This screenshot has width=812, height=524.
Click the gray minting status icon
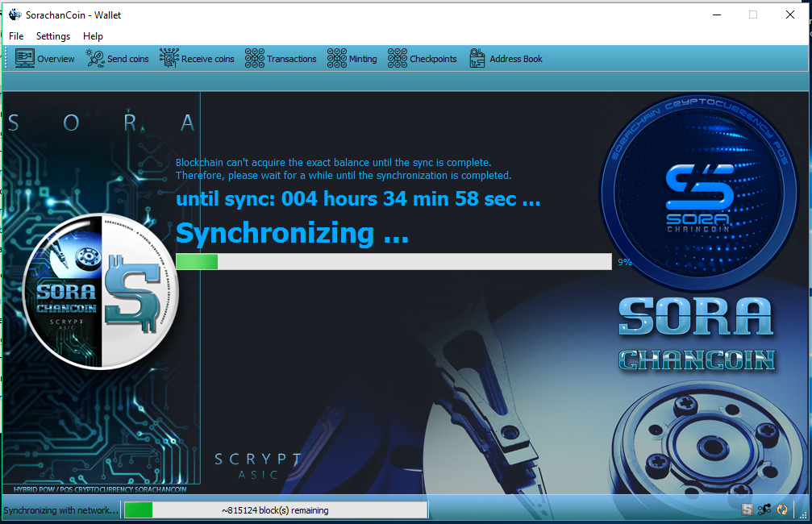pyautogui.click(x=747, y=509)
